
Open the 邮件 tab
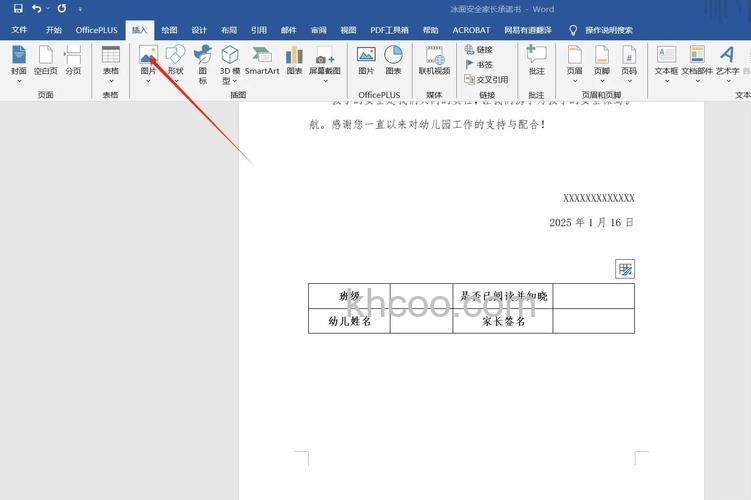[x=289, y=30]
